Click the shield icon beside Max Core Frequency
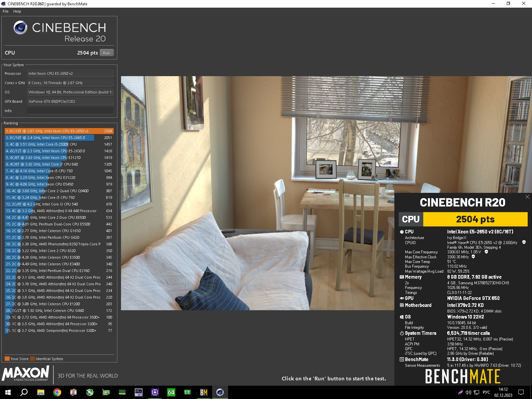 [486, 252]
